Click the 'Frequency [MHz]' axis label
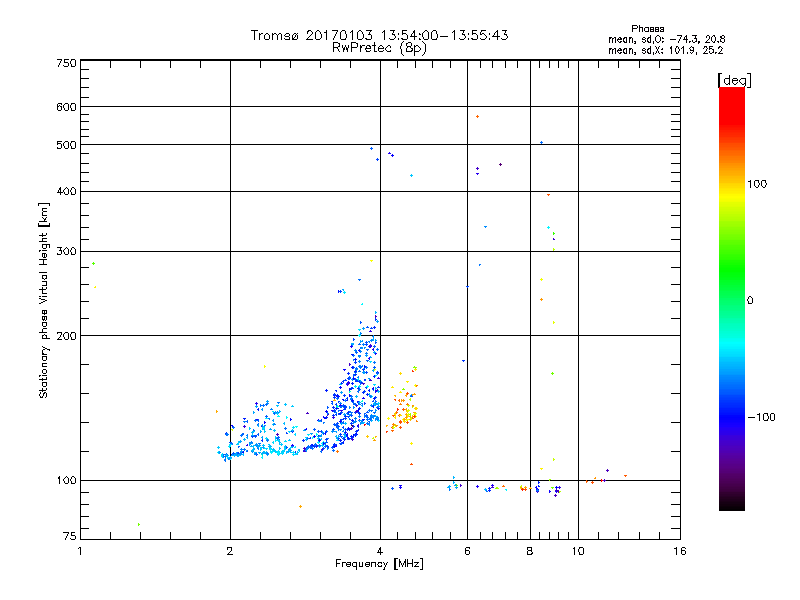 coord(379,564)
